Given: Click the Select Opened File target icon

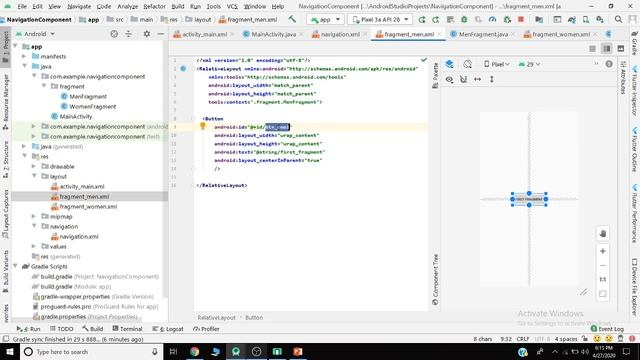Looking at the screenshot, I should coord(114,34).
